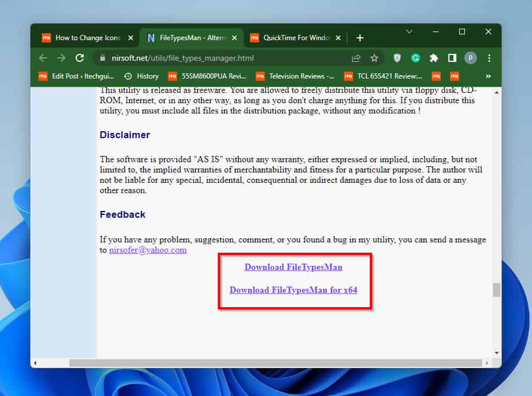The width and height of the screenshot is (532, 396).
Task: Open the tab search chevron
Action: tap(409, 32)
